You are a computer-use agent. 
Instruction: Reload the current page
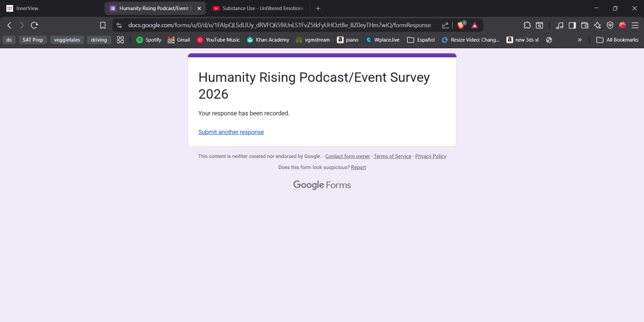(34, 25)
